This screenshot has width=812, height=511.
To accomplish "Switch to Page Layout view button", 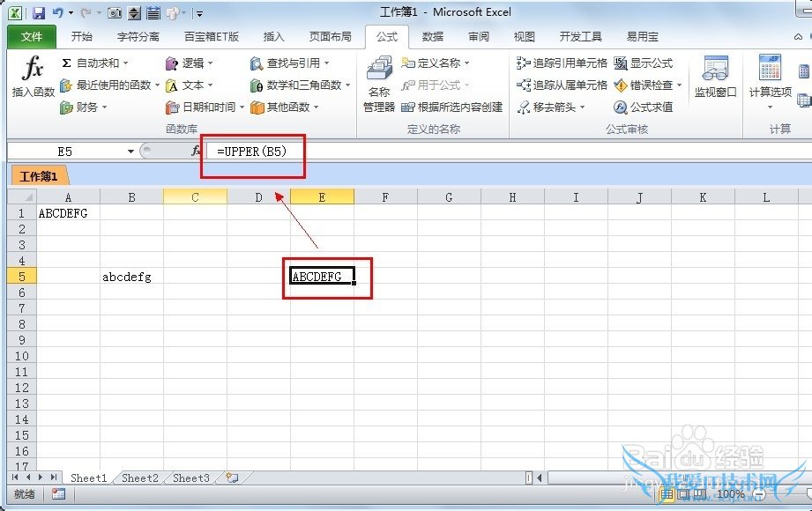I will [683, 494].
